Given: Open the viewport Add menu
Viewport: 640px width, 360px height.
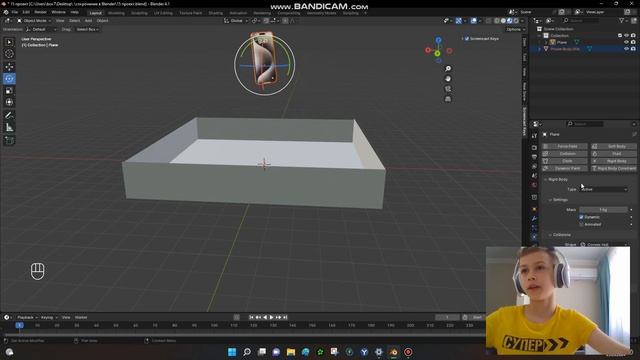Looking at the screenshot, I should tap(88, 20).
